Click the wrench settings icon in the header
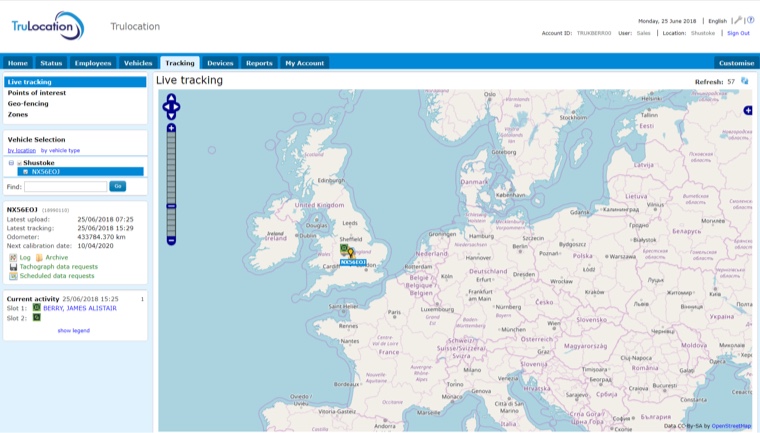The width and height of the screenshot is (760, 433). point(737,20)
